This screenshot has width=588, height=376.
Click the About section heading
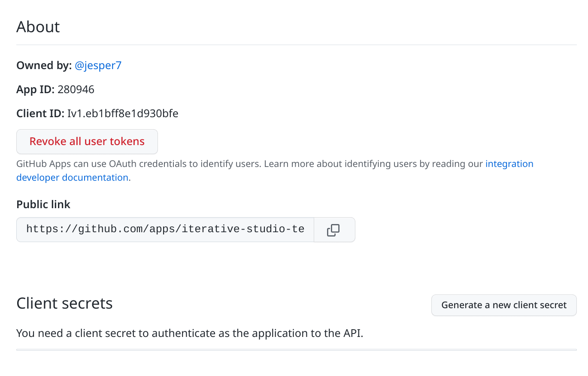tap(38, 27)
